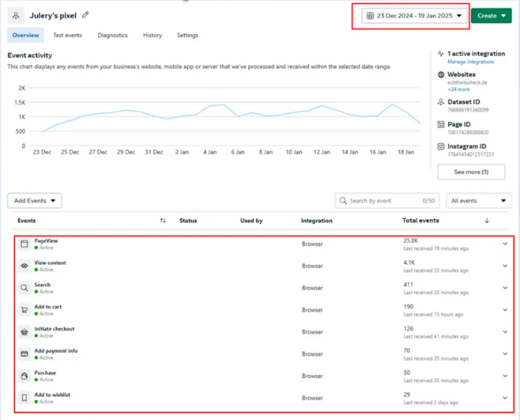
Task: Switch to the Test events tab
Action: pyautogui.click(x=68, y=35)
